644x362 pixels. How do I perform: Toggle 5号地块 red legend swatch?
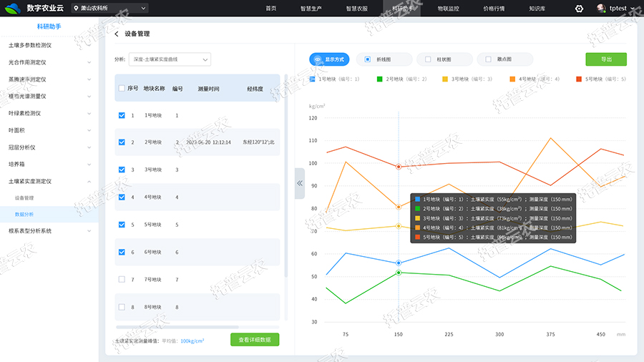pos(579,79)
